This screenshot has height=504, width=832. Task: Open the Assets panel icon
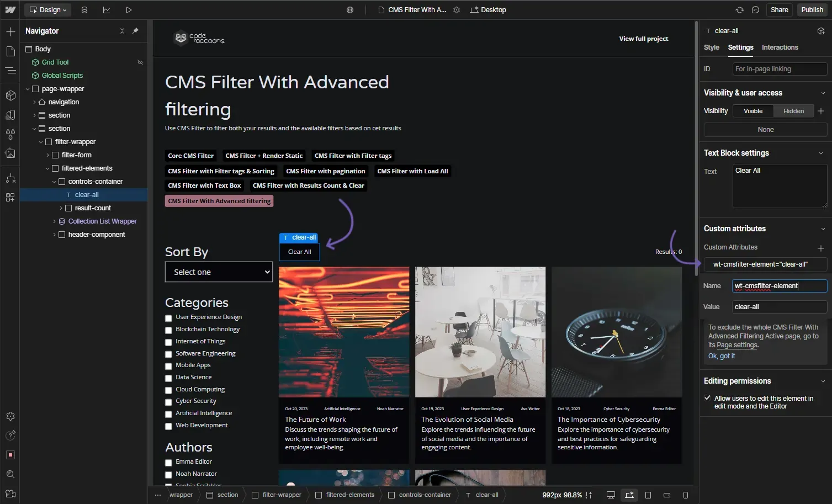point(10,153)
